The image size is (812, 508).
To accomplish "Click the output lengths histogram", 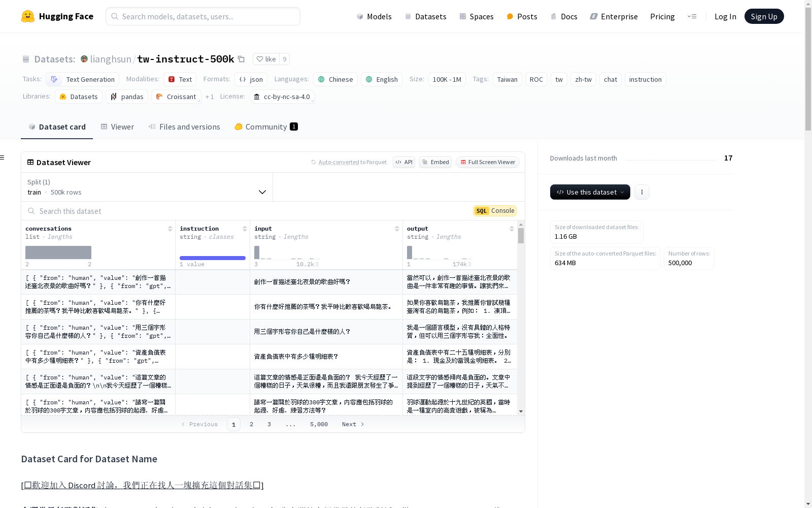I will pyautogui.click(x=439, y=252).
